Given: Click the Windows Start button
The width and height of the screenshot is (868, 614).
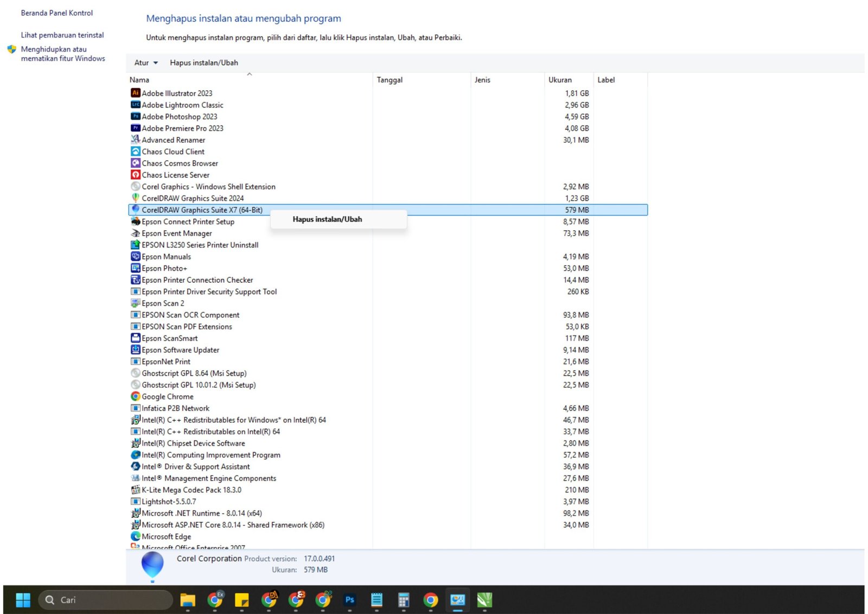Looking at the screenshot, I should click(x=23, y=600).
